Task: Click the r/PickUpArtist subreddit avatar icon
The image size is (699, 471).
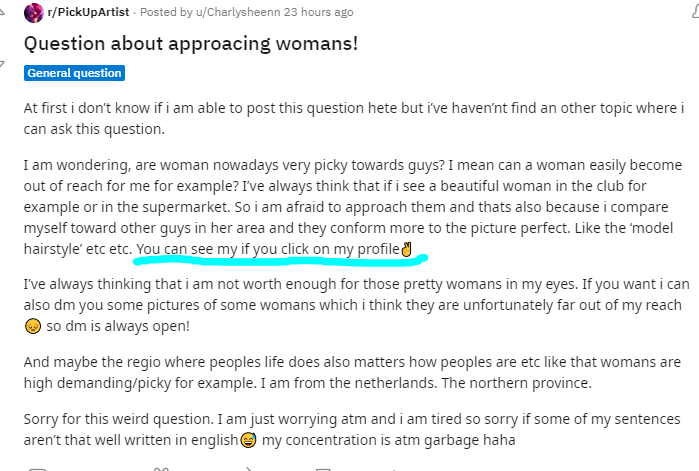Action: [33, 12]
